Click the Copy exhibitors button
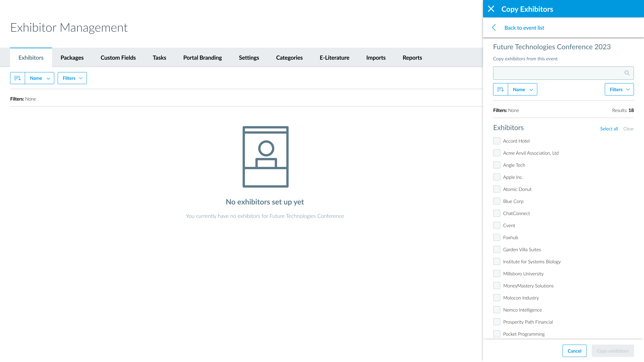Screen dimensions: 644x362 [x=613, y=351]
